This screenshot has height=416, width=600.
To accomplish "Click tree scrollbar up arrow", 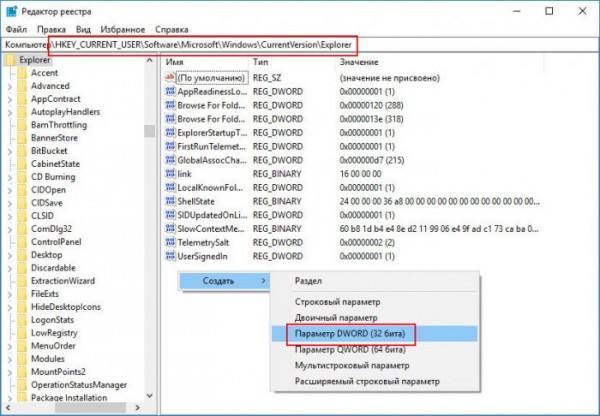I will (150, 60).
